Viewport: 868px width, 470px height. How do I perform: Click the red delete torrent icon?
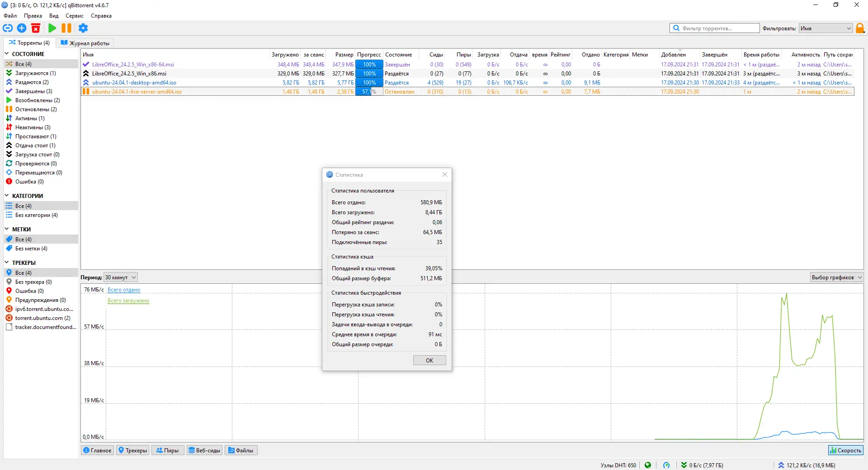pyautogui.click(x=36, y=28)
